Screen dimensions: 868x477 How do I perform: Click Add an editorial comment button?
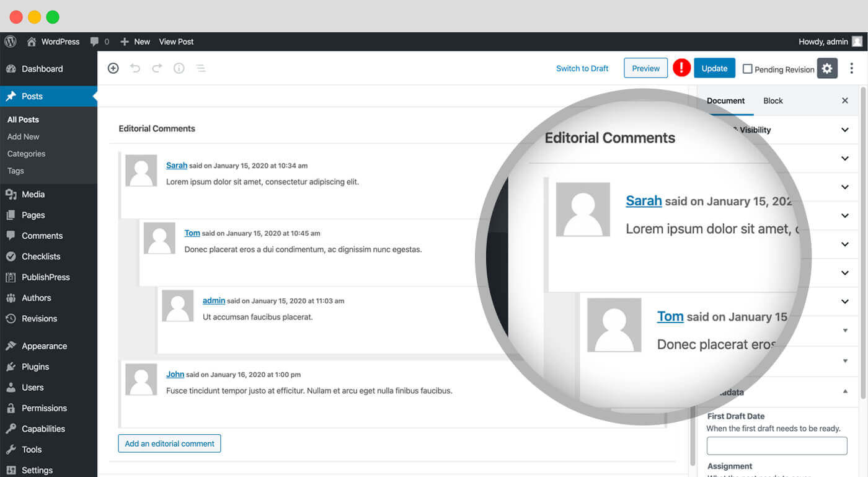(169, 444)
